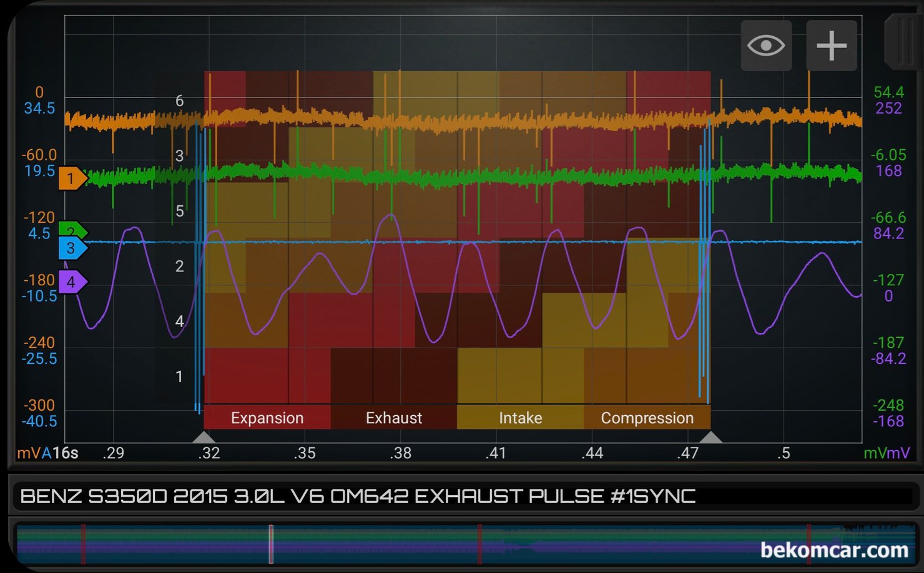Open the side panel handle at top right

coord(902,42)
